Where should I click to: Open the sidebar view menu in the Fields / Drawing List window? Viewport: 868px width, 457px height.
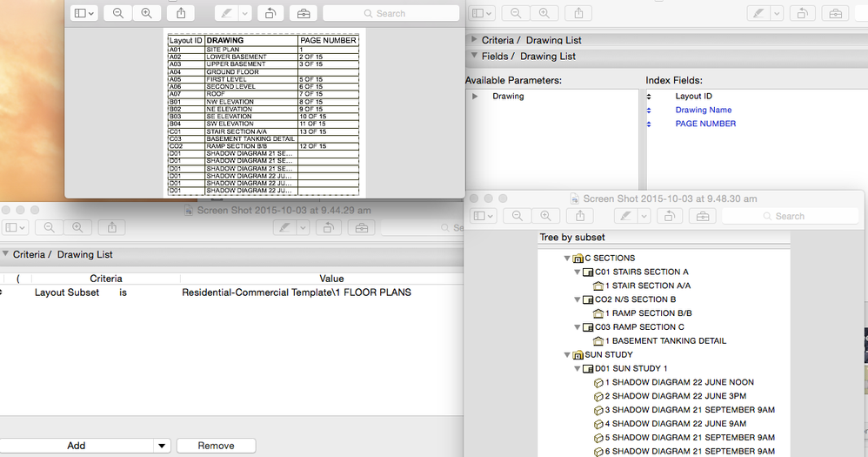(483, 13)
